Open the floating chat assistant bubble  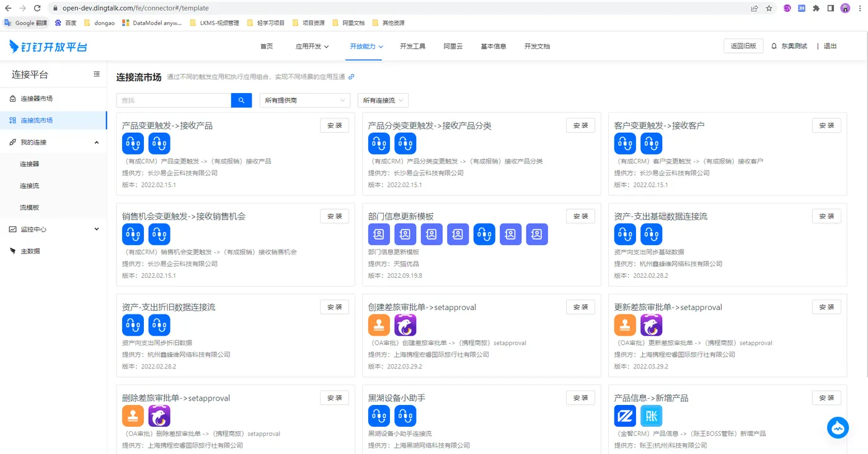pos(838,428)
